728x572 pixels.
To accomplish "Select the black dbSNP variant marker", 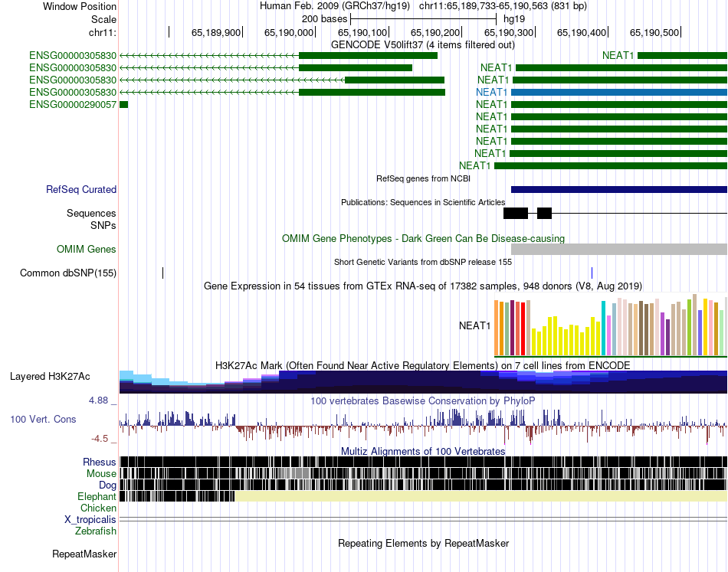I will click(x=163, y=273).
